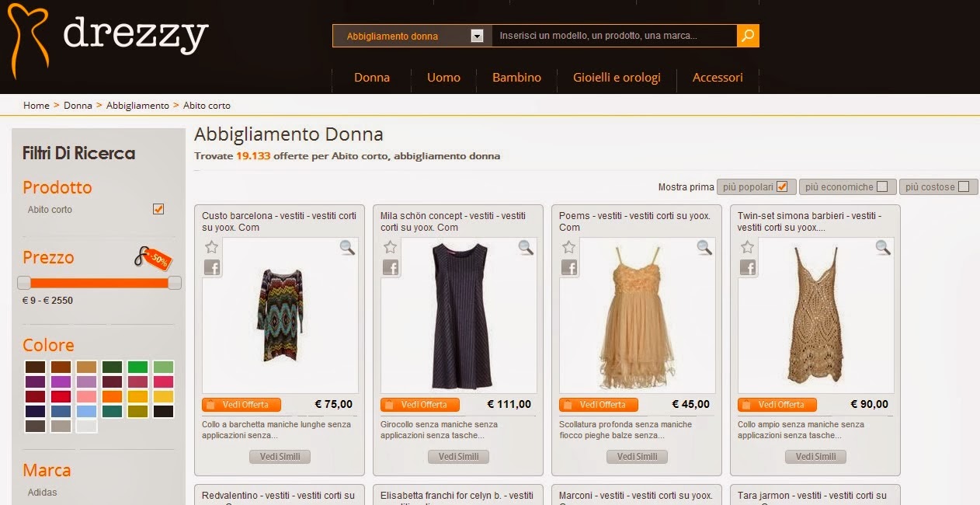Toggle the più popolari sort checkbox
This screenshot has height=505, width=980.
(782, 186)
